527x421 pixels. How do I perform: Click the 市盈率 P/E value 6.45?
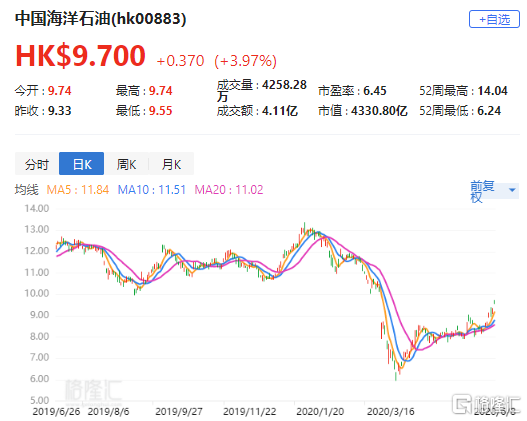tap(375, 91)
